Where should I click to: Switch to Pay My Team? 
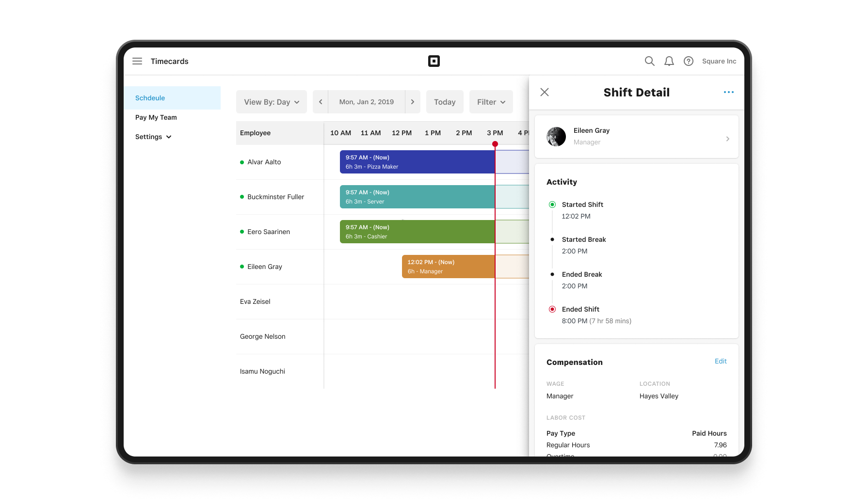155,117
